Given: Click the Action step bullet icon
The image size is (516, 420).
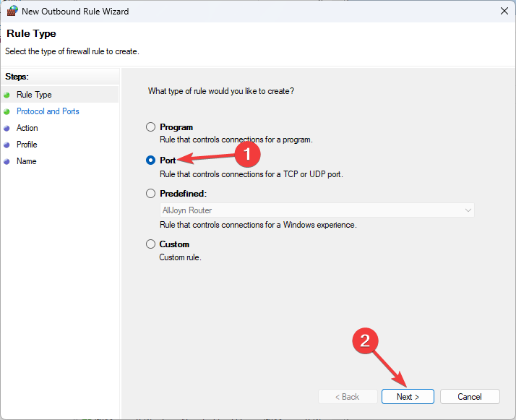Looking at the screenshot, I should (x=7, y=128).
